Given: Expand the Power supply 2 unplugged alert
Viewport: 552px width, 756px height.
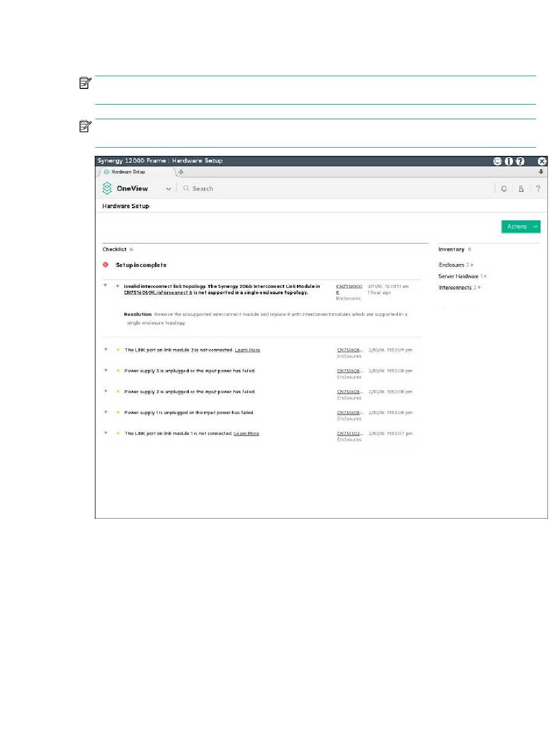Looking at the screenshot, I should click(106, 391).
